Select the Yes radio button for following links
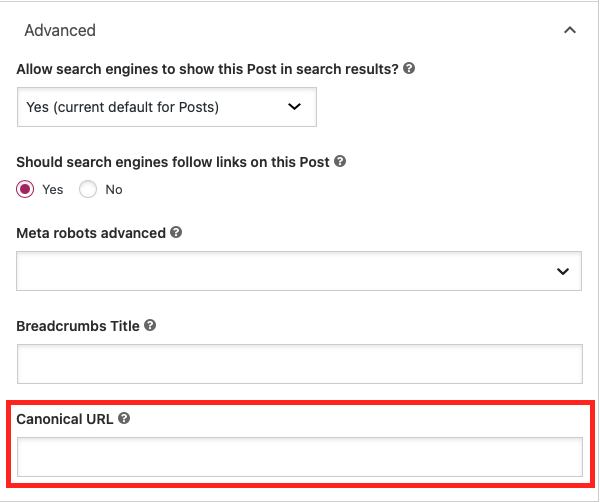Screen dimensions: 600x502 pos(26,189)
